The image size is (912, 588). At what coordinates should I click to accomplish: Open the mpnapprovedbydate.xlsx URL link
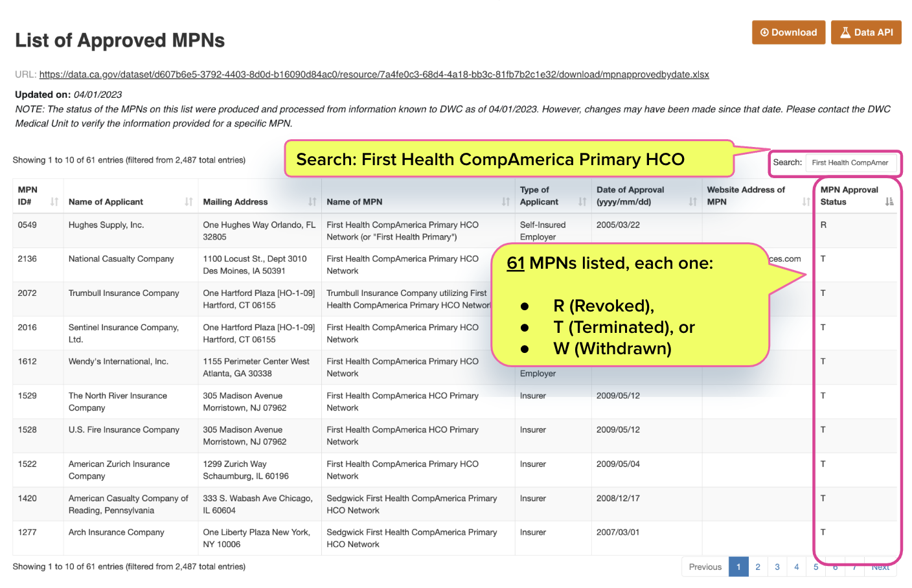tap(374, 74)
